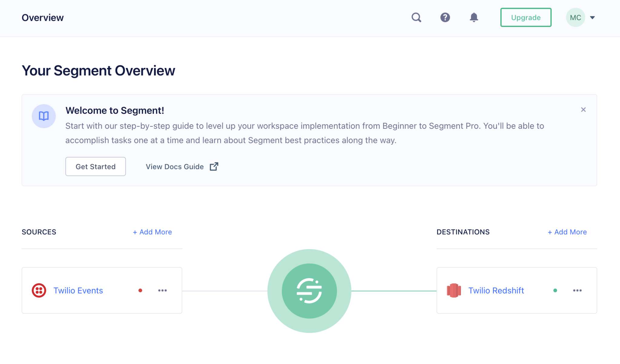Open the account menu chevron next to MC
This screenshot has height=364, width=620.
pyautogui.click(x=592, y=18)
